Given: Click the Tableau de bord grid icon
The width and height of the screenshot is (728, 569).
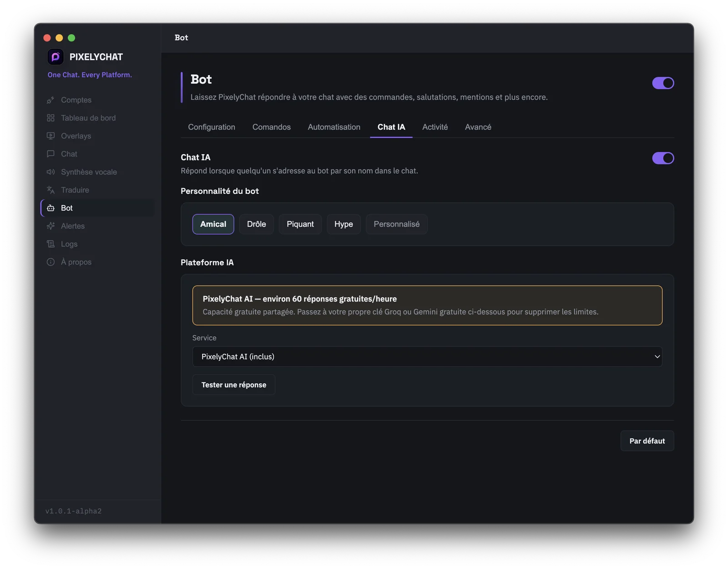Looking at the screenshot, I should pyautogui.click(x=51, y=118).
